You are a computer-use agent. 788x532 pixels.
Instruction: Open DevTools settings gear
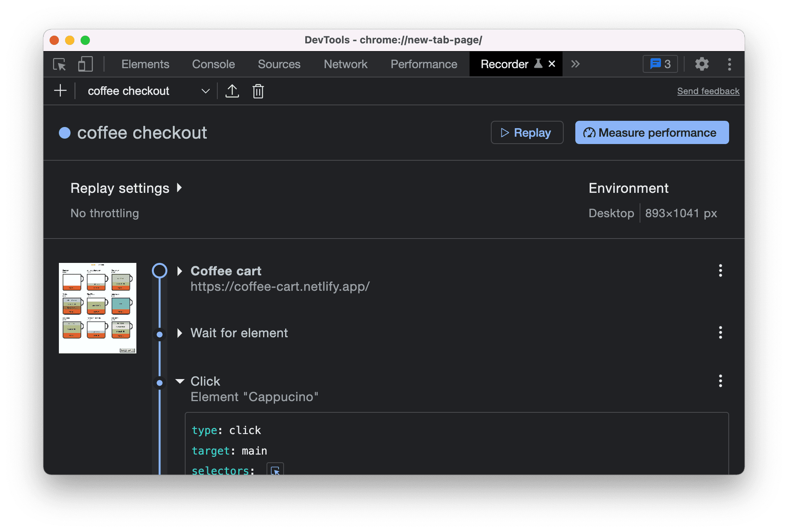[701, 64]
